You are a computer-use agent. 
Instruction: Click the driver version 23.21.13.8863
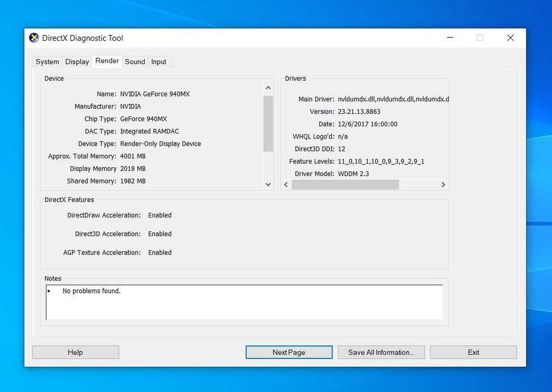[359, 112]
